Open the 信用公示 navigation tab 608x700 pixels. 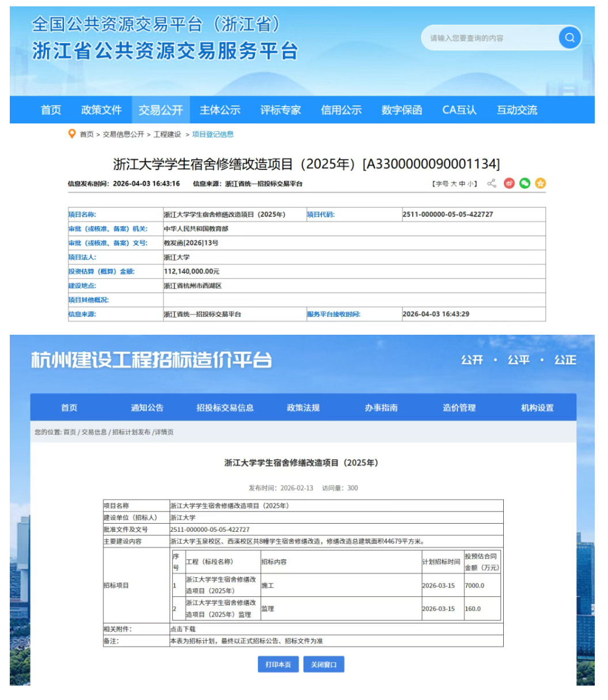341,109
